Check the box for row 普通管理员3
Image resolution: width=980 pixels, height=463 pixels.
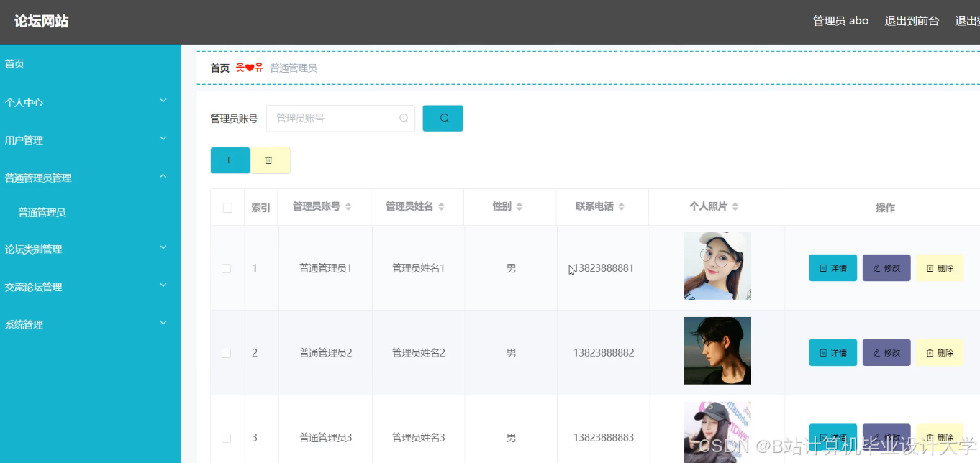(x=226, y=438)
